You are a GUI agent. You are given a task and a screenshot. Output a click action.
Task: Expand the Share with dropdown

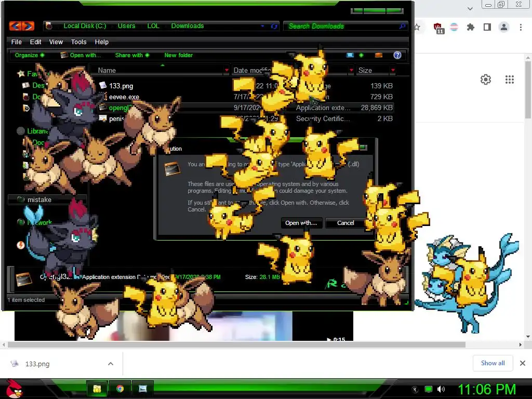point(132,55)
